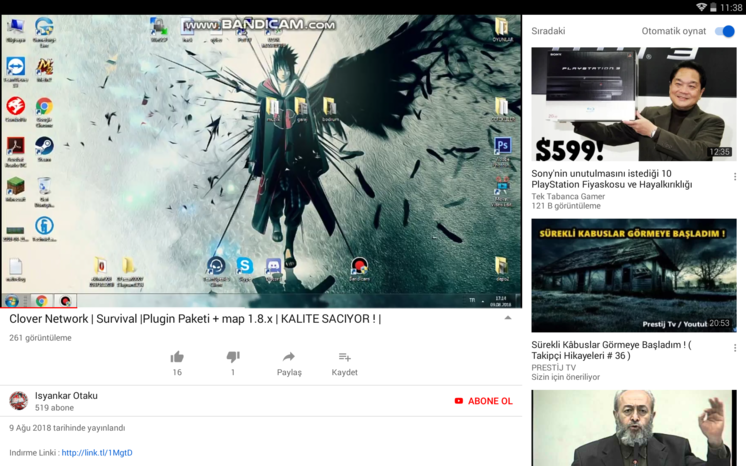
Task: Open the Sony PlayStation Fiyaskosu video title
Action: pyautogui.click(x=612, y=179)
